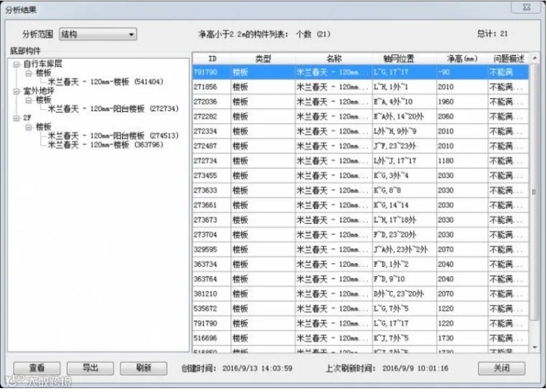The width and height of the screenshot is (547, 392).
Task: Sort by the 类型 column header
Action: pyautogui.click(x=263, y=59)
